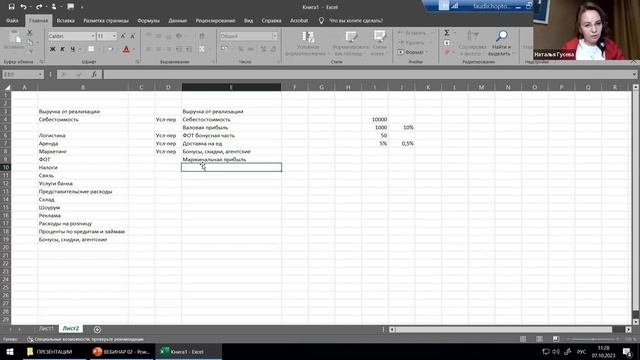The image size is (640, 360).
Task: Open Format as Table gallery
Action: [351, 43]
